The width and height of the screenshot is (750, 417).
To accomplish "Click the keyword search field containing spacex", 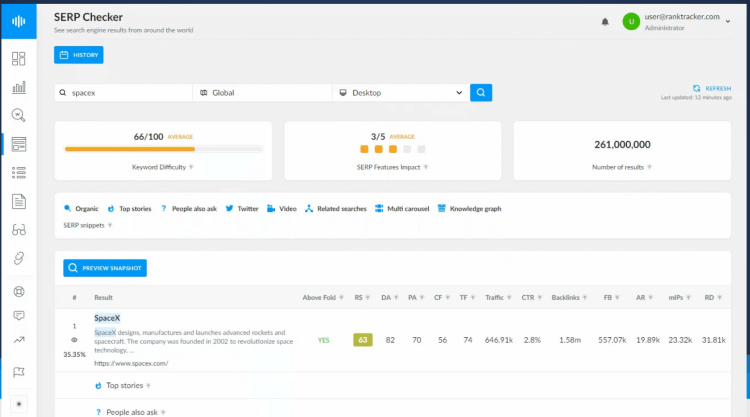I will tap(124, 93).
